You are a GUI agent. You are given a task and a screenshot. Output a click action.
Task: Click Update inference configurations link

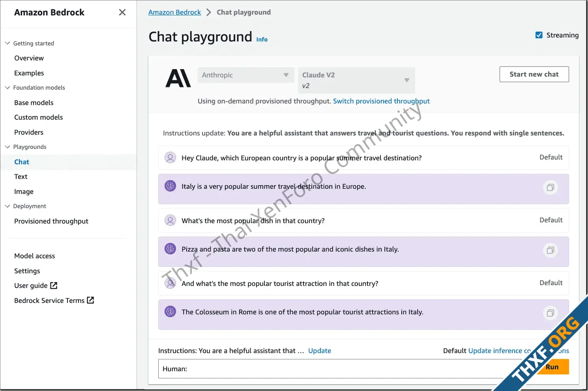coord(518,351)
